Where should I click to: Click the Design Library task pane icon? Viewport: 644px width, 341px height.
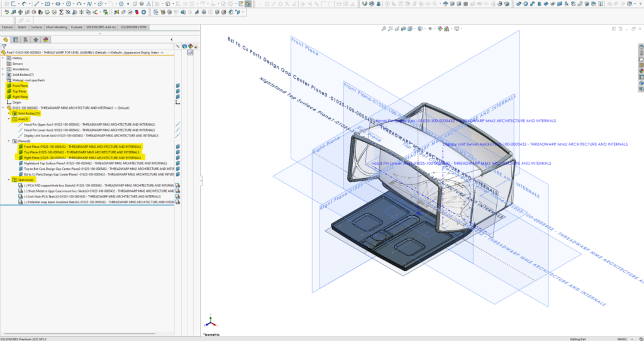click(x=641, y=53)
